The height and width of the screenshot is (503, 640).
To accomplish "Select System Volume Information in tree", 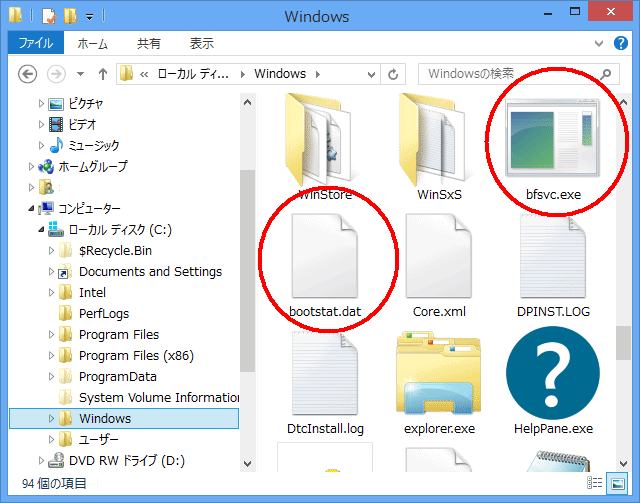I will (x=159, y=397).
